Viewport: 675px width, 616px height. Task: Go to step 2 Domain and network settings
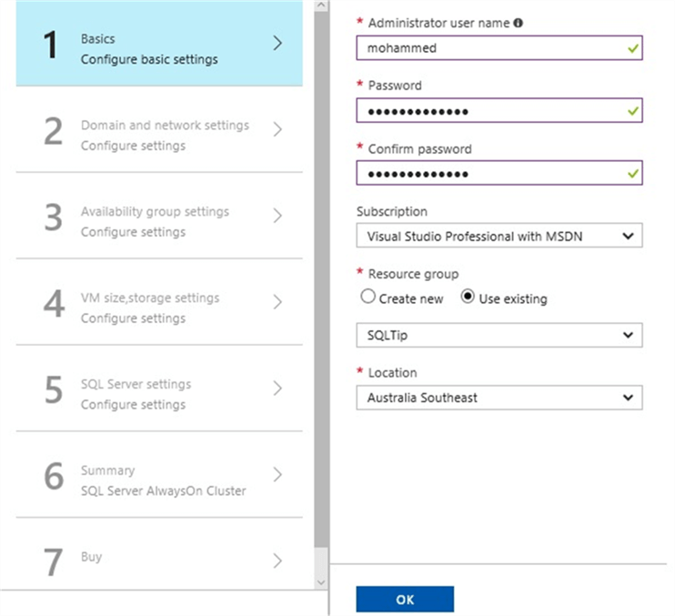click(164, 134)
